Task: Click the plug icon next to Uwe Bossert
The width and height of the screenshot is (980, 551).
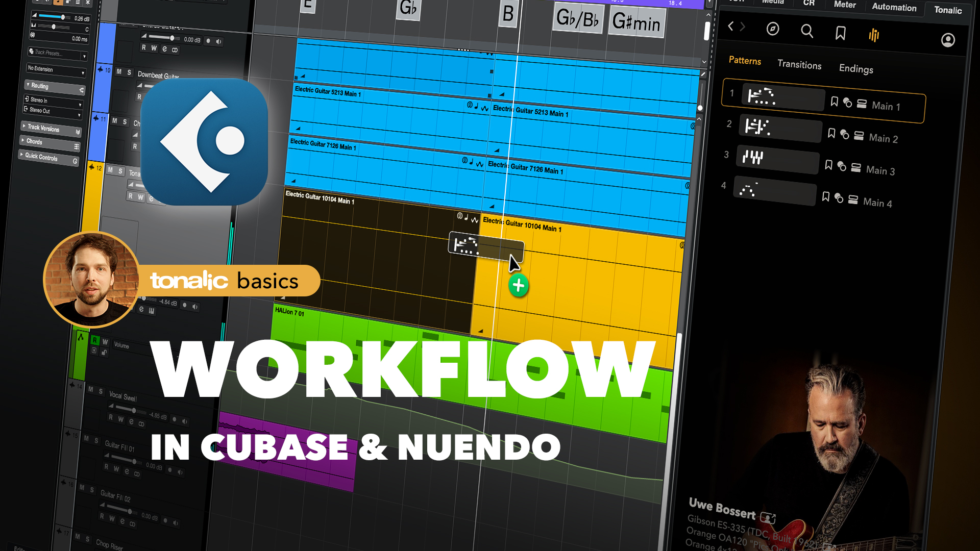Action: [x=768, y=518]
